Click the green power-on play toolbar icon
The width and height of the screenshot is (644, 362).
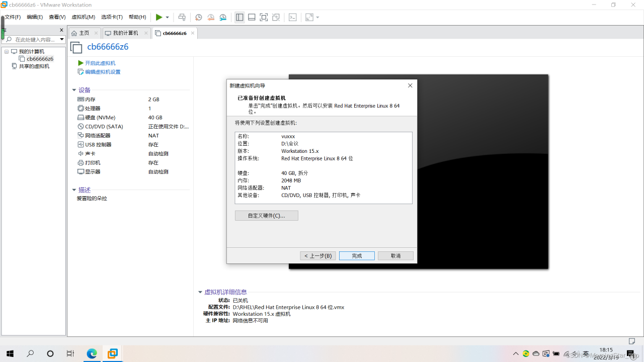[159, 17]
